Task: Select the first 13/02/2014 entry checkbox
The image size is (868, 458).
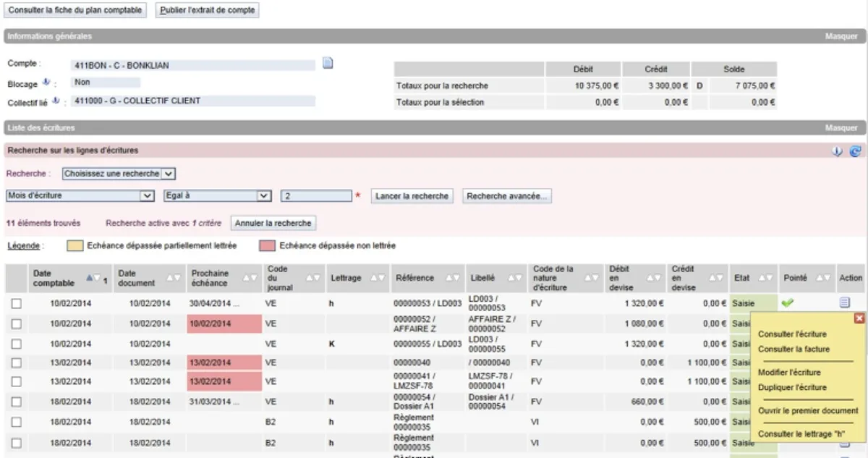Action: click(x=17, y=362)
